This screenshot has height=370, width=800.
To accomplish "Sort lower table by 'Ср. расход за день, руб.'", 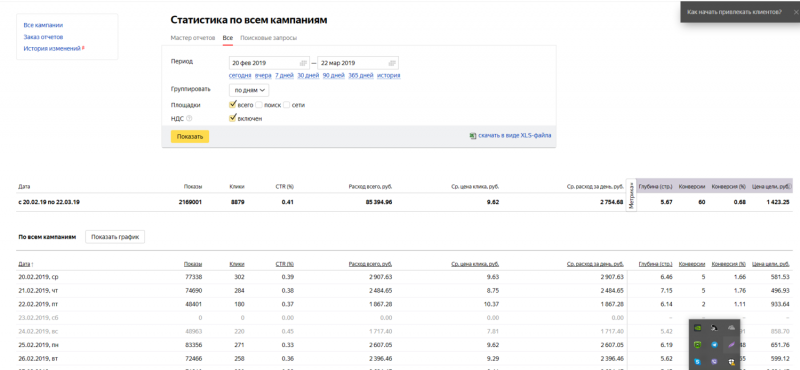I will 595,264.
